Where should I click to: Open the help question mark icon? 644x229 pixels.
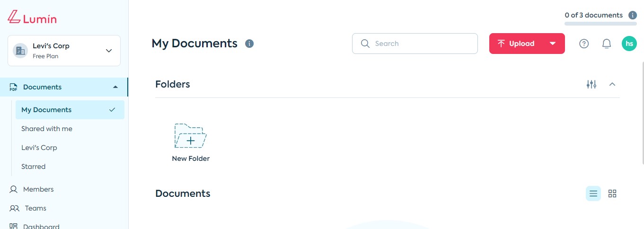coord(584,44)
